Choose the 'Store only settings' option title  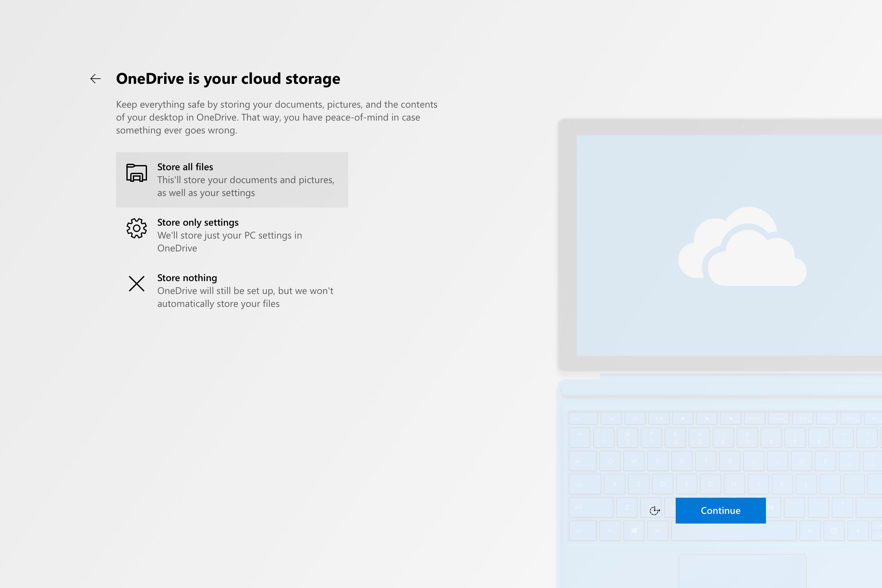(x=198, y=222)
